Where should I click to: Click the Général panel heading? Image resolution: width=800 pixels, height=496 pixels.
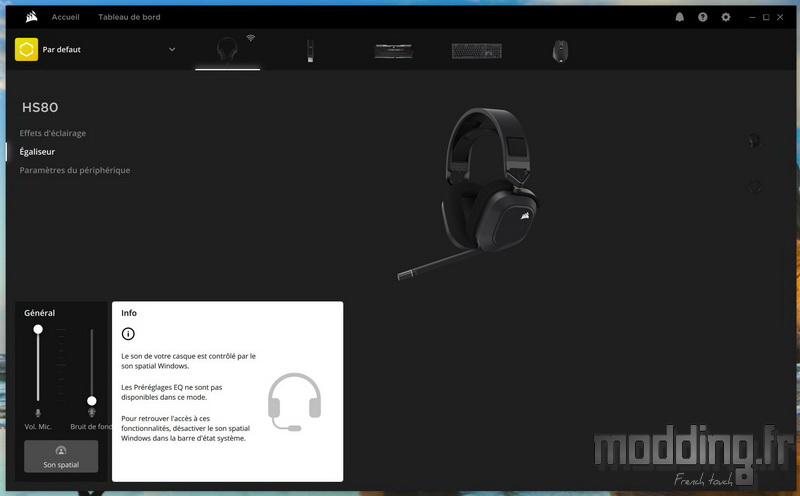[39, 313]
